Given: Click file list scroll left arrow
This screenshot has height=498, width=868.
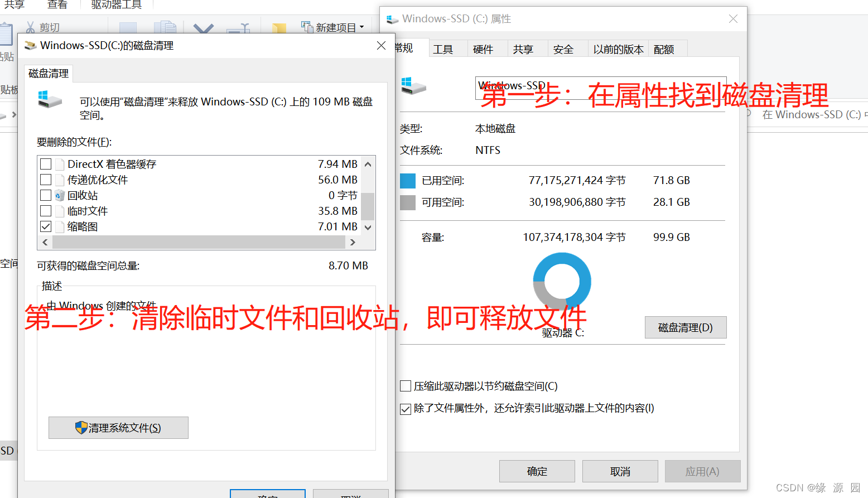Looking at the screenshot, I should coord(45,242).
